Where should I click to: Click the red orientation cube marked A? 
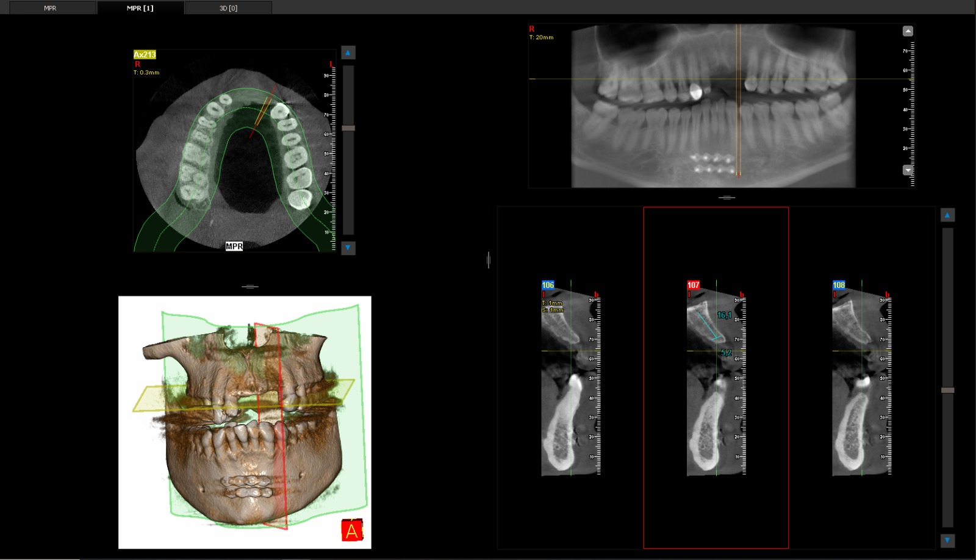click(352, 530)
